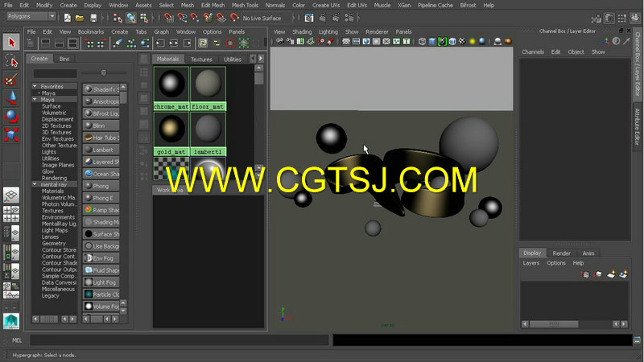The height and width of the screenshot is (362, 644).
Task: Create a Ramp Shader node
Action: (x=101, y=210)
